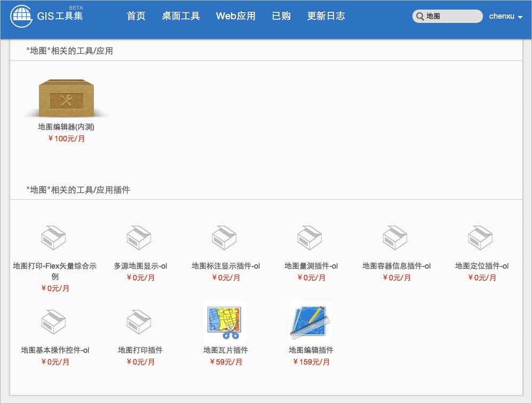
Task: Click the ￥0元/月 price under 地图量测插件-ol
Action: [x=311, y=278]
